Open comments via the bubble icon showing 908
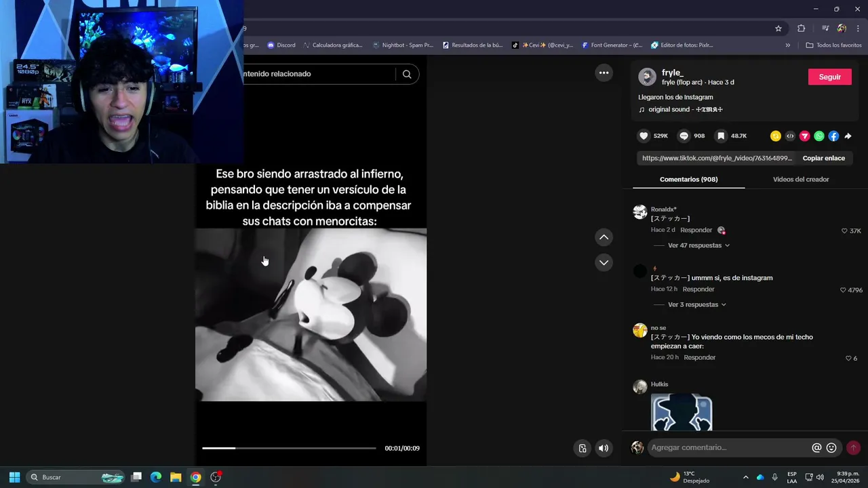 coord(684,136)
